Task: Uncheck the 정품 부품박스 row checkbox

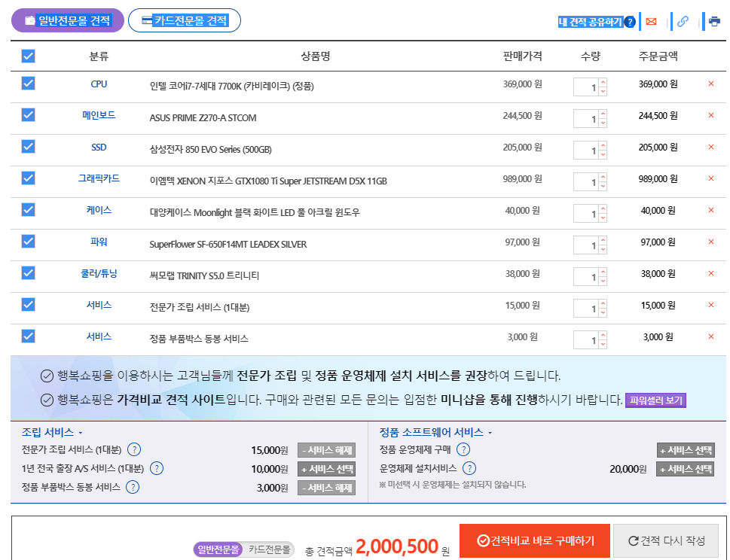Action: (x=29, y=336)
